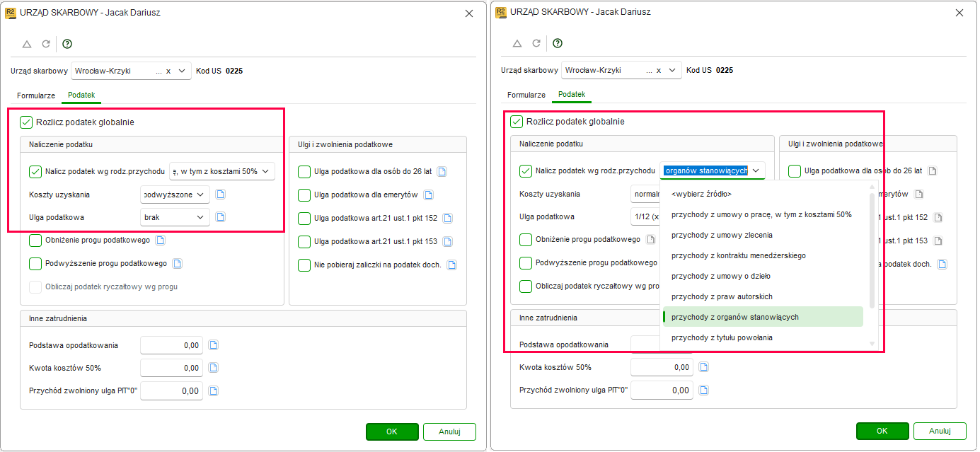Click the triangle icon in left dialog toolbar
The height and width of the screenshot is (452, 980).
coord(27,44)
